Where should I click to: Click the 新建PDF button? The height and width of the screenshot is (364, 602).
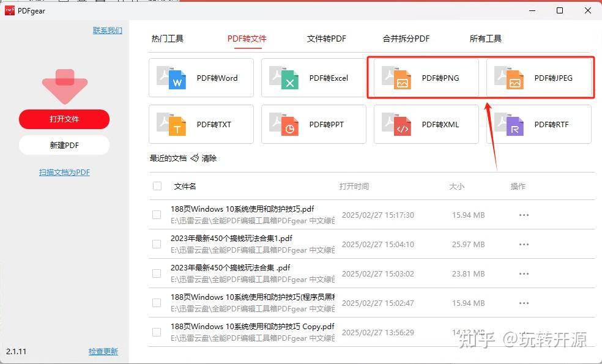pos(64,145)
